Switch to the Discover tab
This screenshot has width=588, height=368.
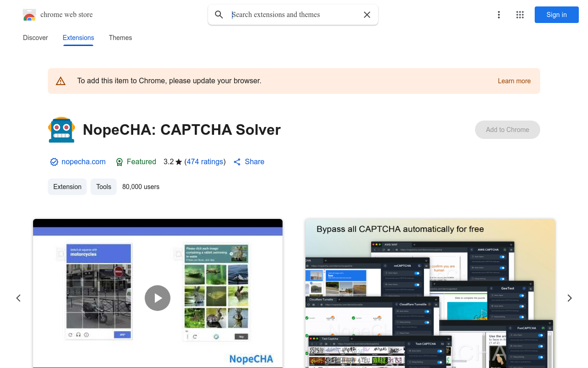[35, 38]
